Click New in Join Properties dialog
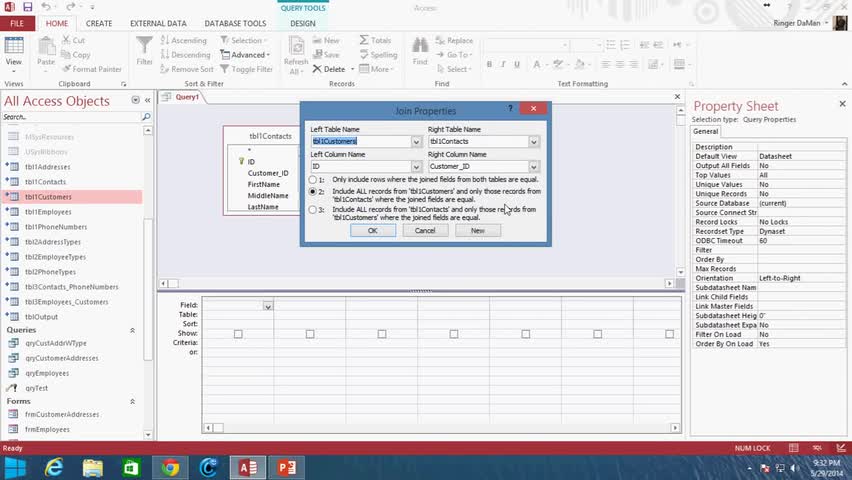852x480 pixels. point(478,230)
